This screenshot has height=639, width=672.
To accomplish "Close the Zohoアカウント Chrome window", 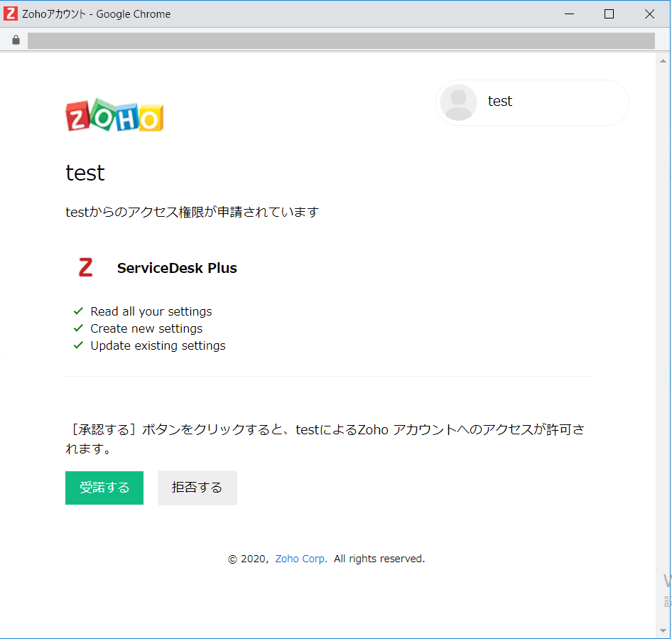I will click(x=649, y=14).
